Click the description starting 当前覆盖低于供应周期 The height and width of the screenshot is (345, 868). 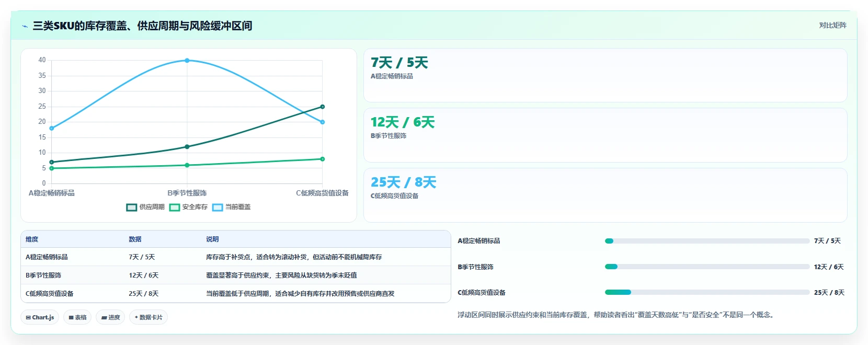pyautogui.click(x=300, y=294)
